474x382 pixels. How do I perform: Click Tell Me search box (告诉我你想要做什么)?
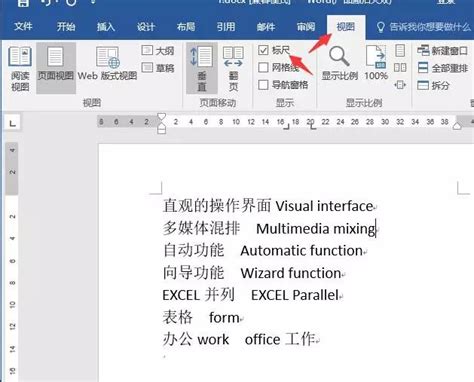pos(423,27)
